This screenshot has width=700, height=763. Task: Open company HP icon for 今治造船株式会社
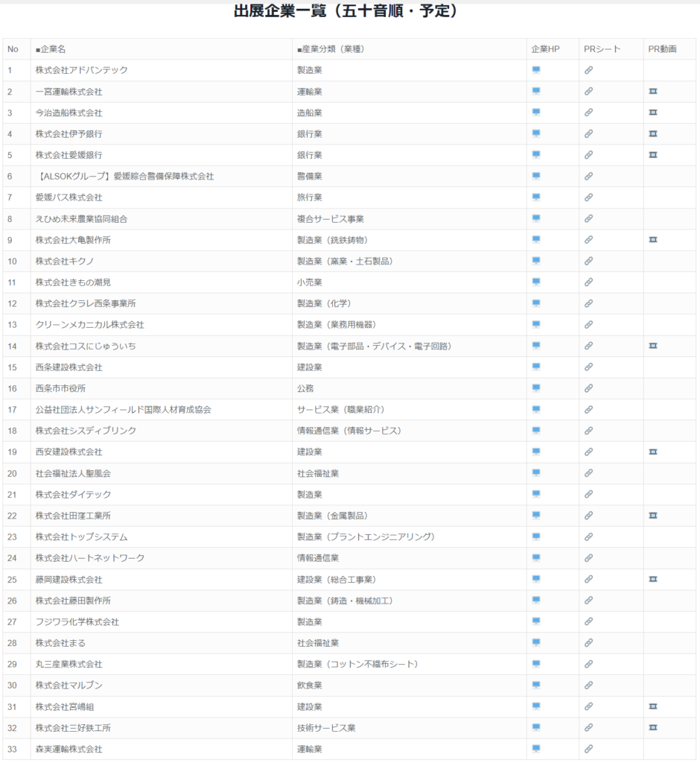(x=536, y=113)
